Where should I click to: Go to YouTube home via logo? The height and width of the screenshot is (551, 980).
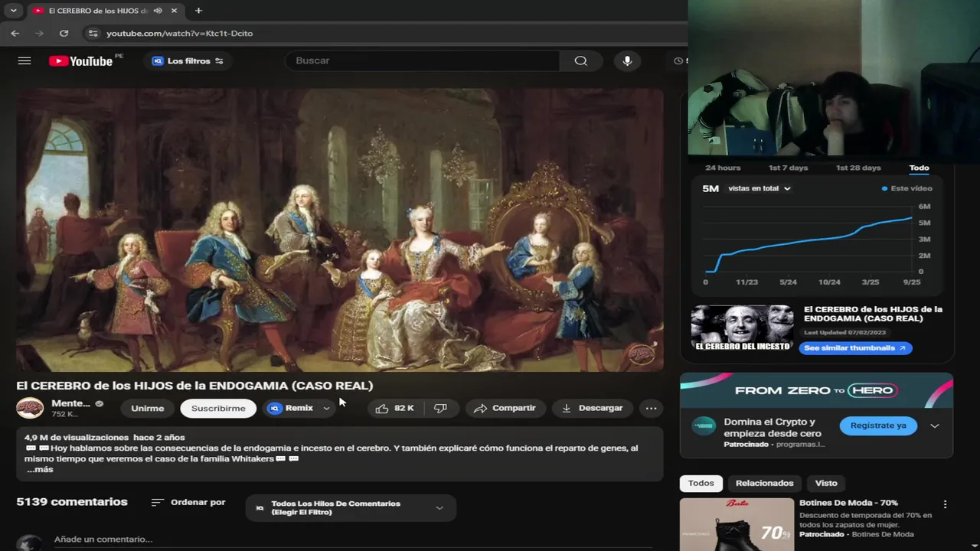pyautogui.click(x=81, y=60)
